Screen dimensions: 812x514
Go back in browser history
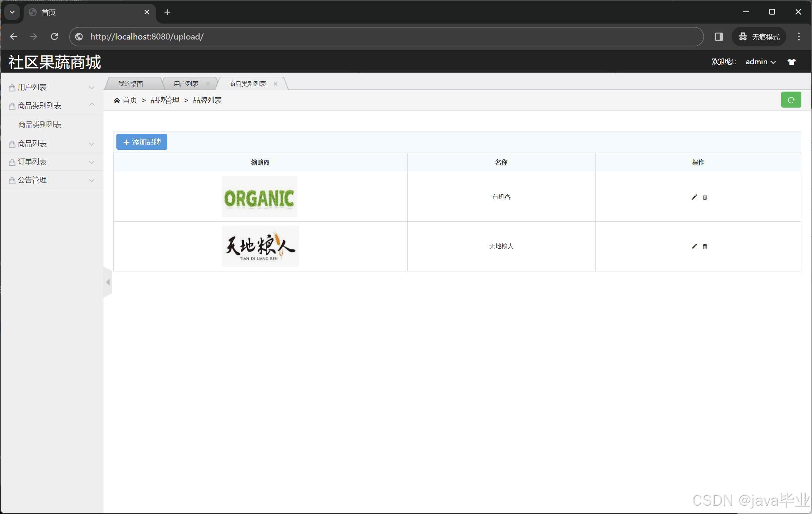14,36
